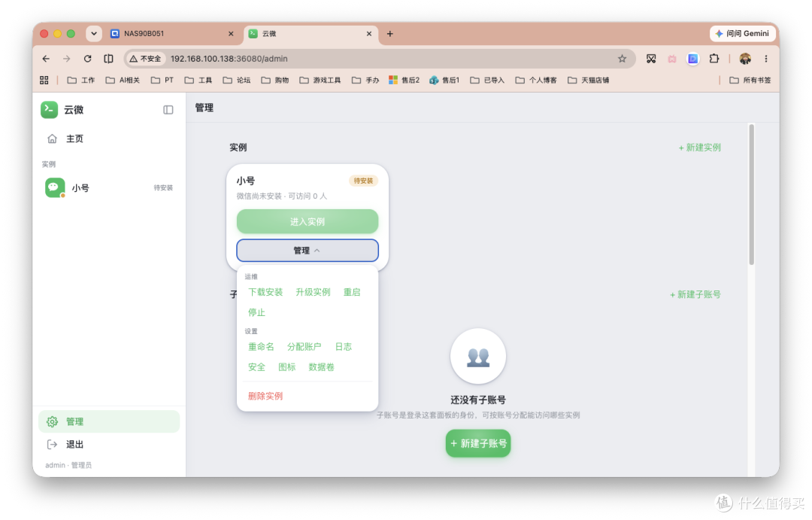Click the green 新建子账号 button

(x=478, y=443)
